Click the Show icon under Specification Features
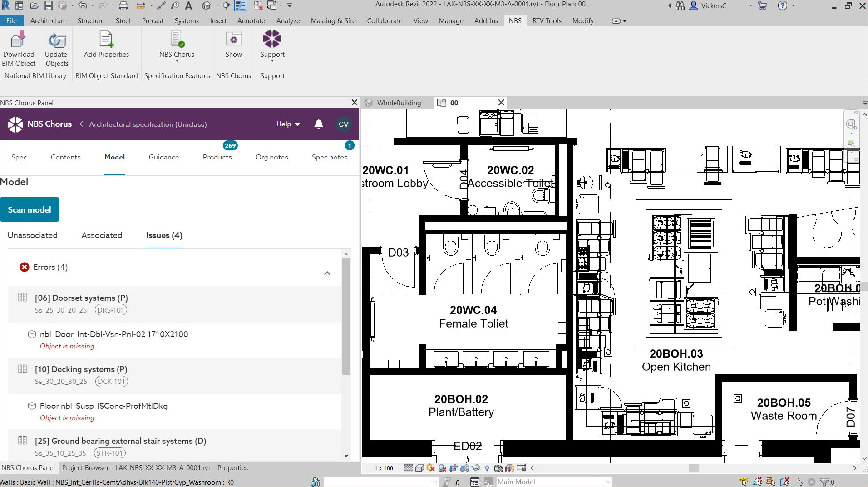 click(233, 45)
